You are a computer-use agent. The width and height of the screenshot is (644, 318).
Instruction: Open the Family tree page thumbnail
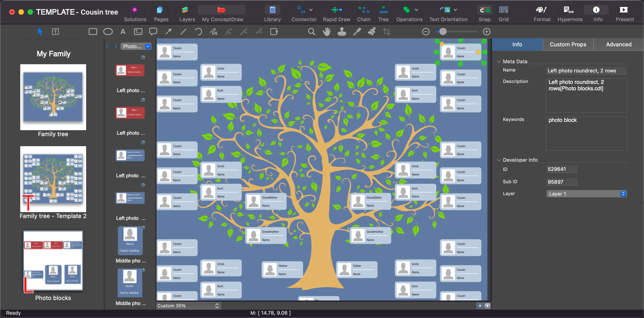click(x=53, y=97)
